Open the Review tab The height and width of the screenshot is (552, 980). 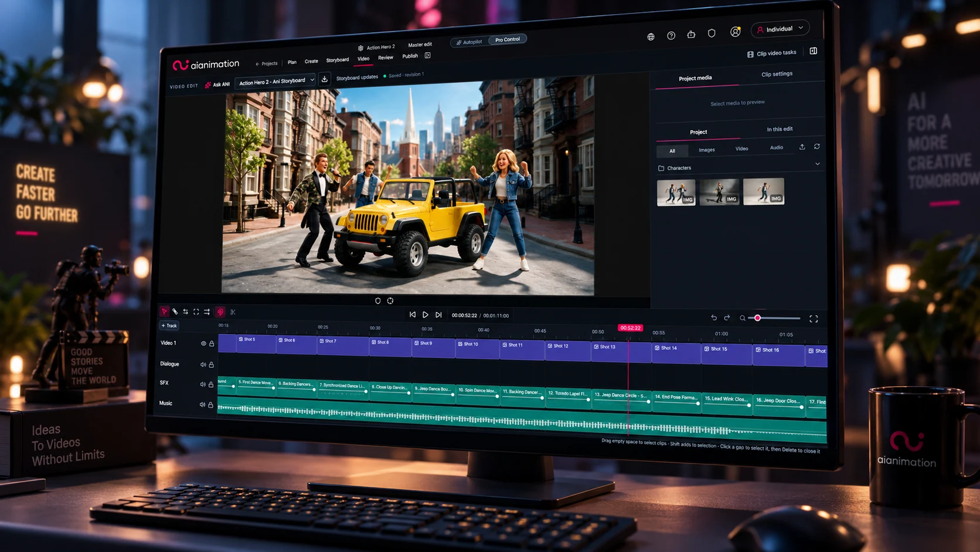[386, 57]
